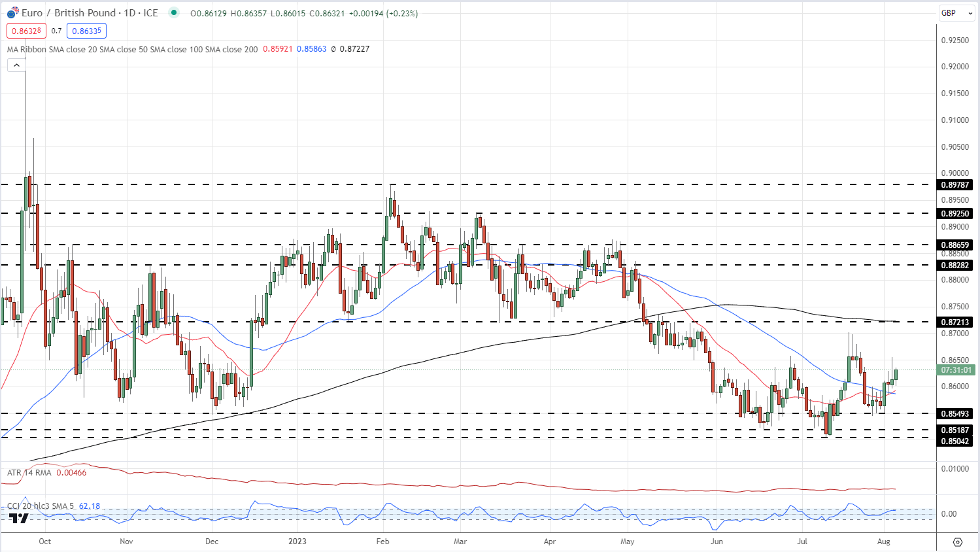Click the 0.91000 price axis label
This screenshot has height=552, width=980.
coord(955,120)
